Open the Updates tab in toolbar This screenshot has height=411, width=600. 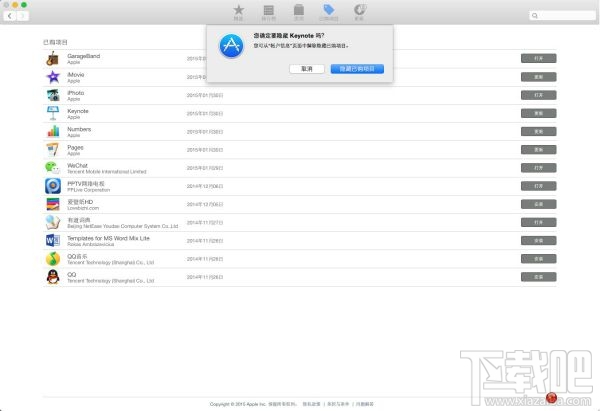359,12
